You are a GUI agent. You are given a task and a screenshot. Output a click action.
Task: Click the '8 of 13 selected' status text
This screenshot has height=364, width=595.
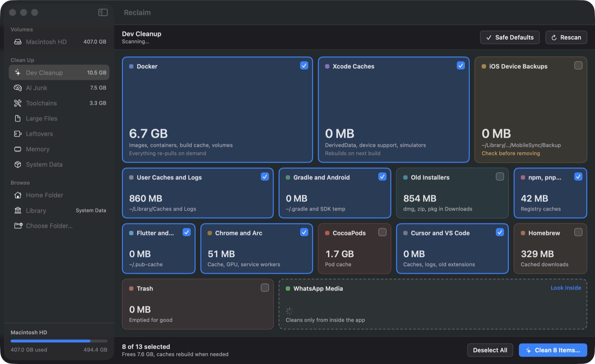146,347
